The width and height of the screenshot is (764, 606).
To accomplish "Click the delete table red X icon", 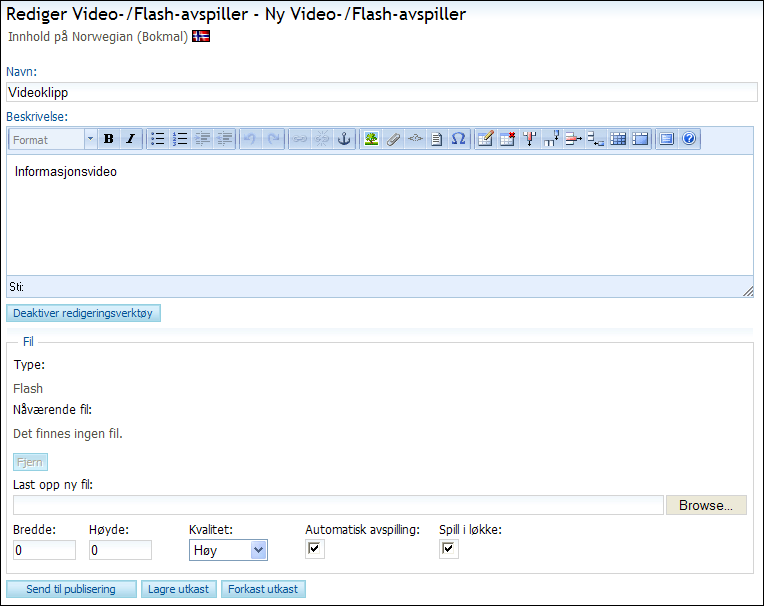I will pos(508,139).
